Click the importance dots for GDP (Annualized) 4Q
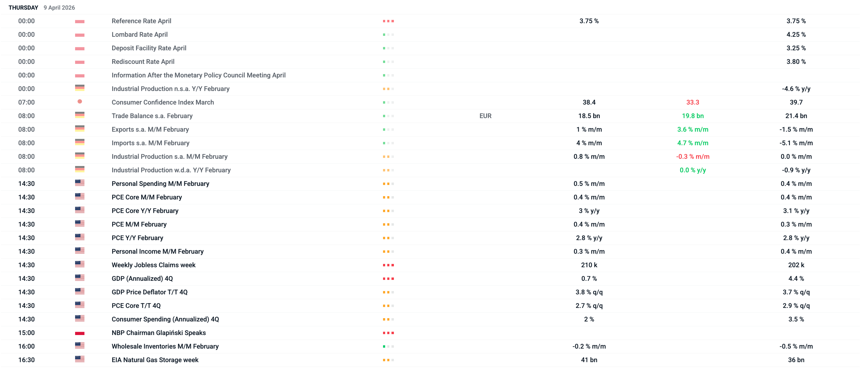 tap(388, 279)
